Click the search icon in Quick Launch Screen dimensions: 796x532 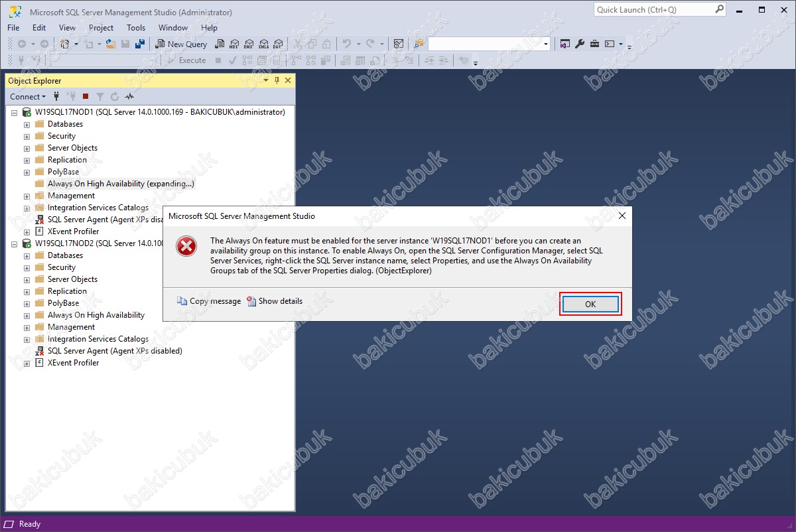(x=720, y=9)
